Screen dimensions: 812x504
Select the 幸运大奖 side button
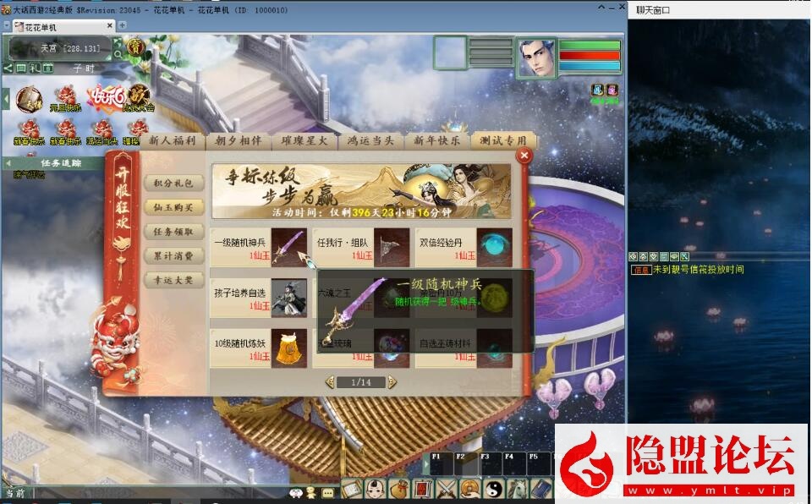[x=173, y=280]
